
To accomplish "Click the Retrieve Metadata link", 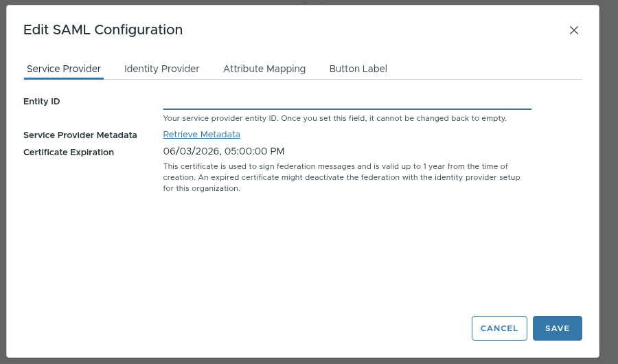I will tap(201, 135).
